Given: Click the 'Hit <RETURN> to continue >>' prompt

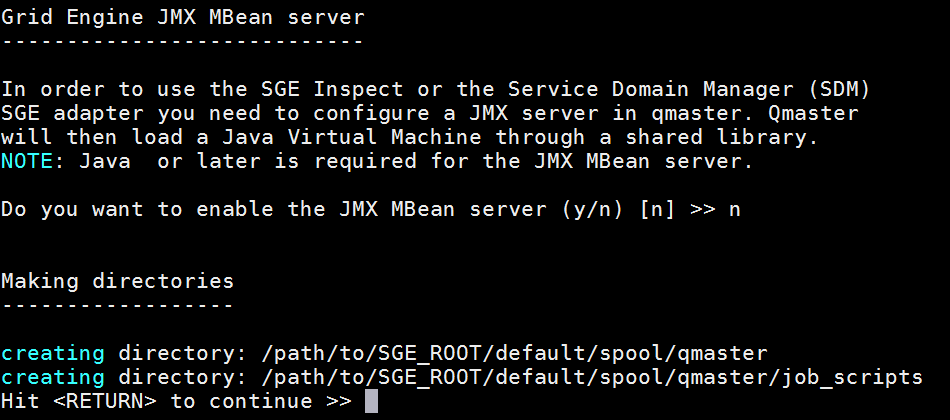Looking at the screenshot, I should point(176,401).
